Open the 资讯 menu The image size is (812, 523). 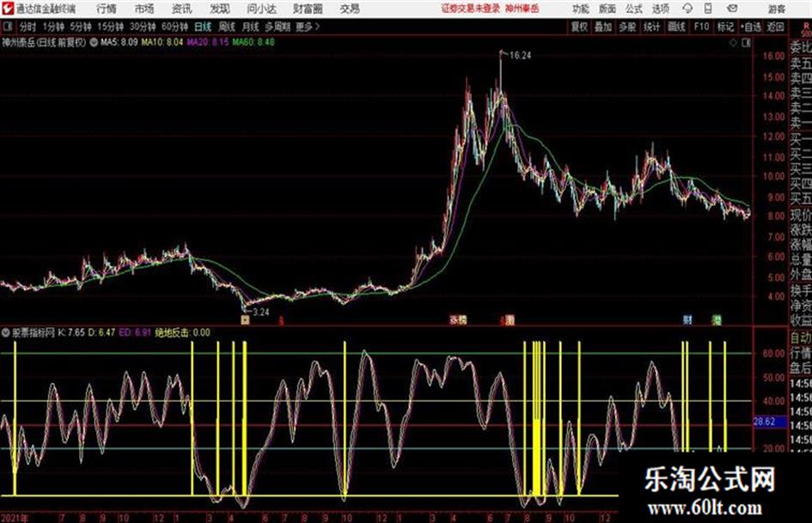click(x=182, y=9)
